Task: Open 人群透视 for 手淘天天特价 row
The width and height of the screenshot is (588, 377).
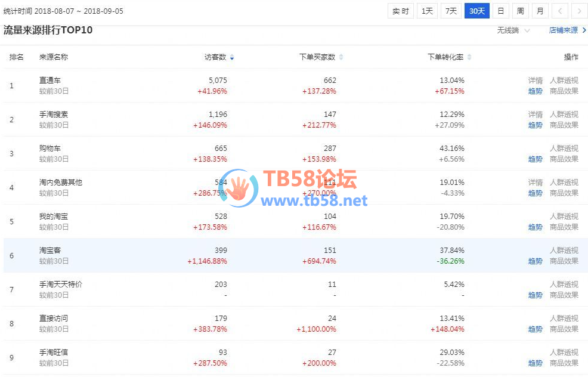Action: [x=564, y=285]
